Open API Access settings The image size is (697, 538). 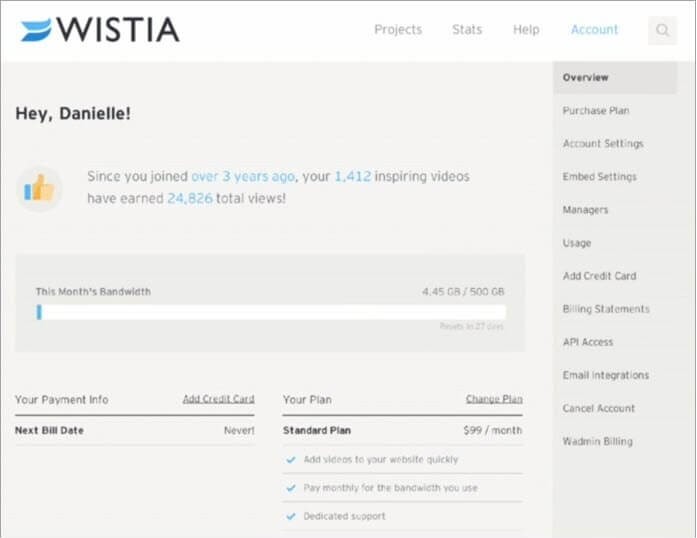pos(588,342)
